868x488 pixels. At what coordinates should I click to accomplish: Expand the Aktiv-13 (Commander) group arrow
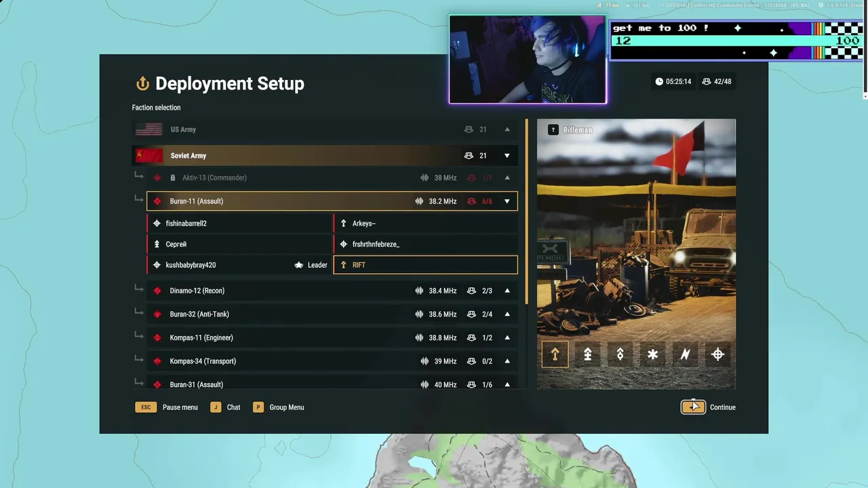[x=507, y=178]
